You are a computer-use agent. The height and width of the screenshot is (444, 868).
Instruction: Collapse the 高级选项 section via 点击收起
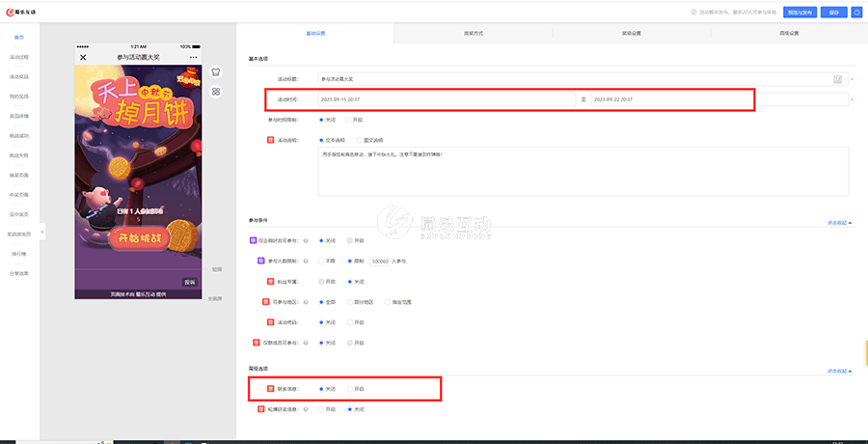tap(837, 372)
